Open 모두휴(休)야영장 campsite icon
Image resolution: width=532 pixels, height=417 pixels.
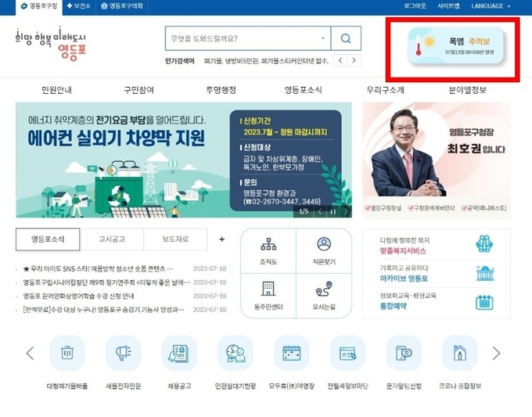[x=292, y=354]
